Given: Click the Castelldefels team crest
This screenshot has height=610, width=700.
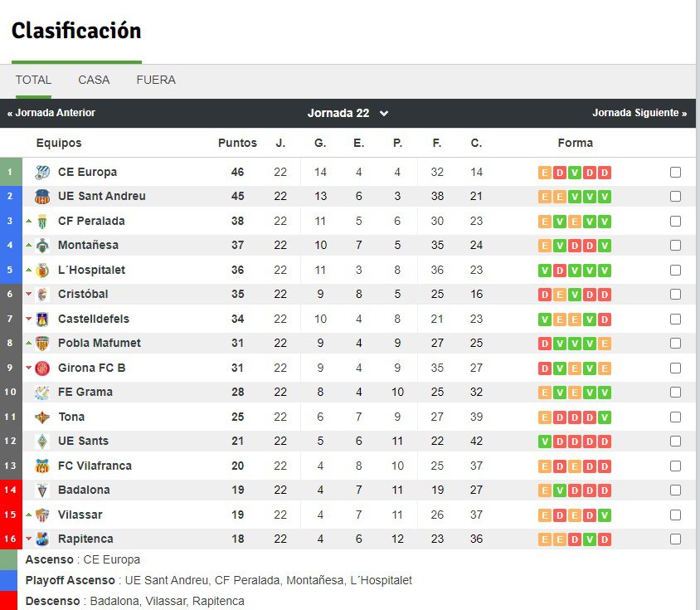Looking at the screenshot, I should coord(42,319).
